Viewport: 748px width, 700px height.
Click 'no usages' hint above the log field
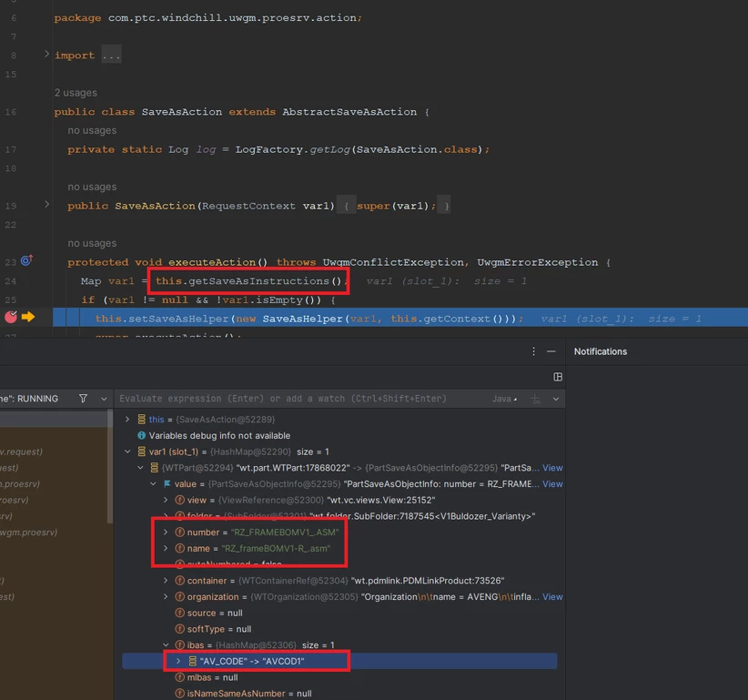[92, 130]
